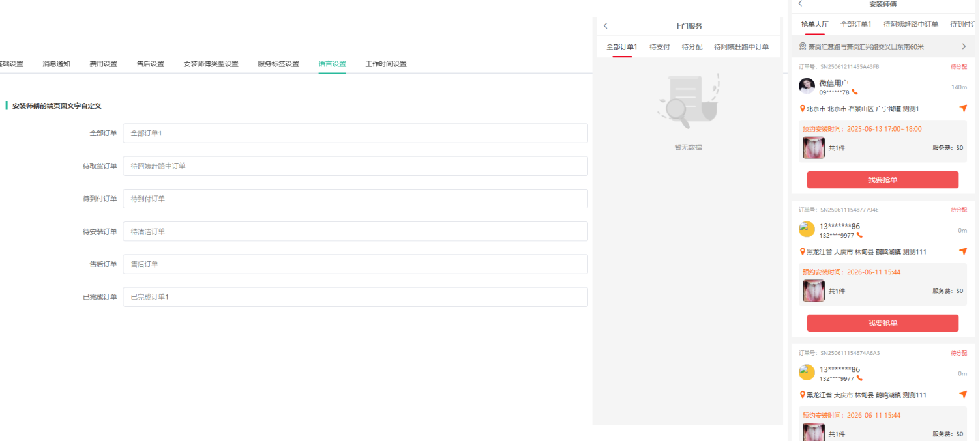The width and height of the screenshot is (980, 441).
Task: Click the 待取货订单 input field
Action: (355, 166)
